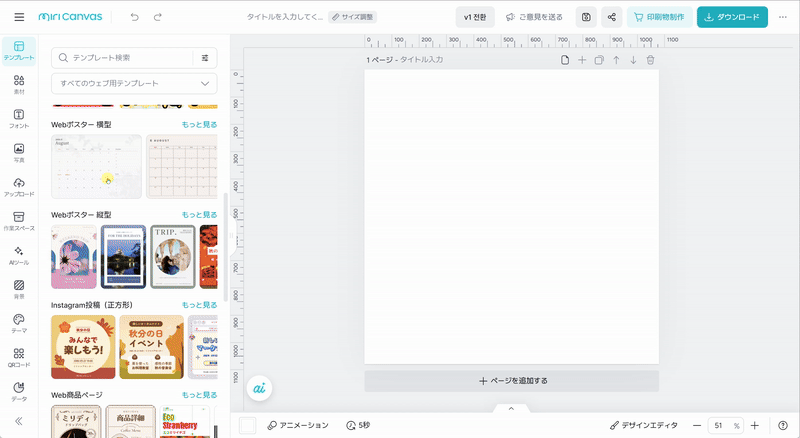
Task: Select the Eco Strawberry product template
Action: 185,422
